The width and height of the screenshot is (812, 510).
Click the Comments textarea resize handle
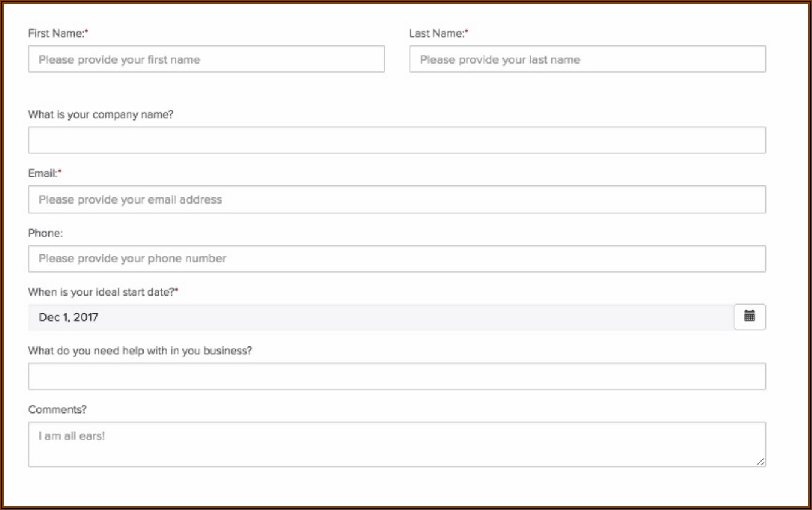(x=760, y=462)
